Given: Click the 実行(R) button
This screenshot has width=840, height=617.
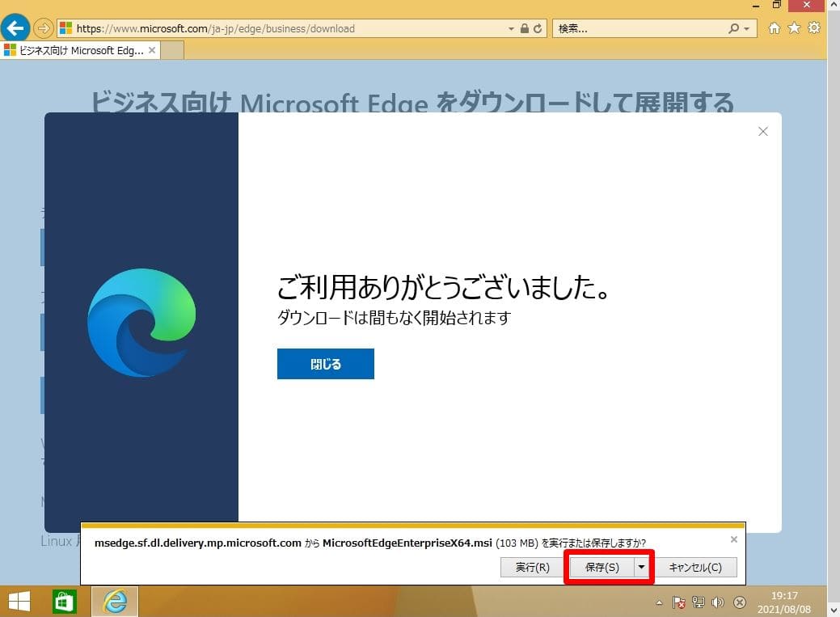Looking at the screenshot, I should coord(532,567).
